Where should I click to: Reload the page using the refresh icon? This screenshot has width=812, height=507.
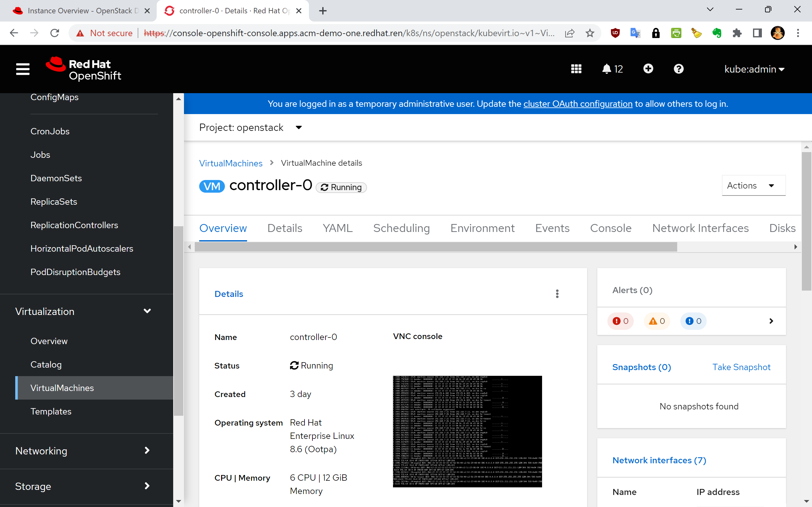coord(55,33)
